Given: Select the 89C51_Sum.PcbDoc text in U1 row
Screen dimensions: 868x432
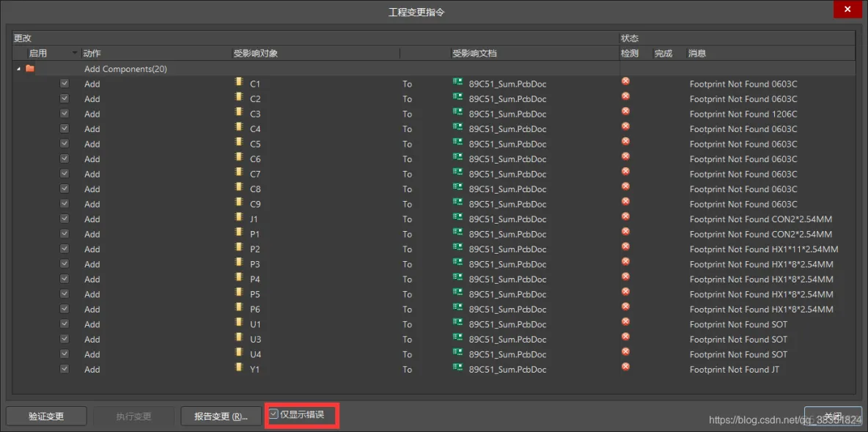Looking at the screenshot, I should 507,324.
